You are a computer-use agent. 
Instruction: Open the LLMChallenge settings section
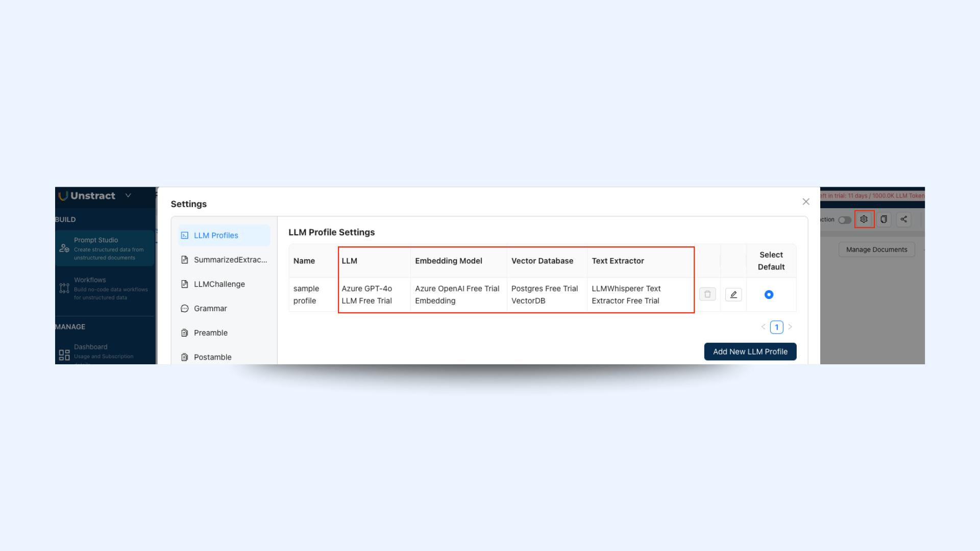click(219, 284)
